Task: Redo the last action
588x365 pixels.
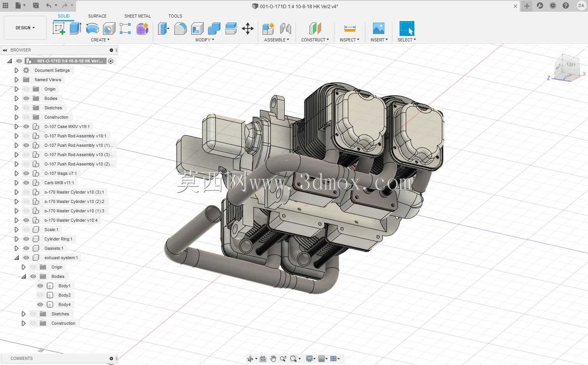Action: 65,5
